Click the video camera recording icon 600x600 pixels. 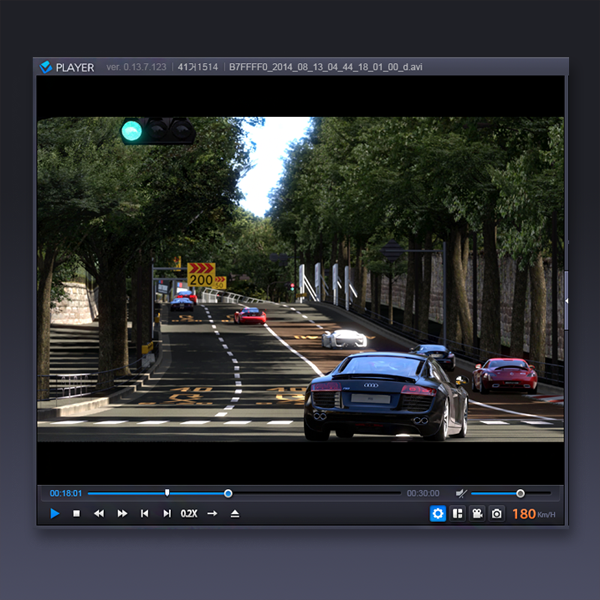click(477, 514)
